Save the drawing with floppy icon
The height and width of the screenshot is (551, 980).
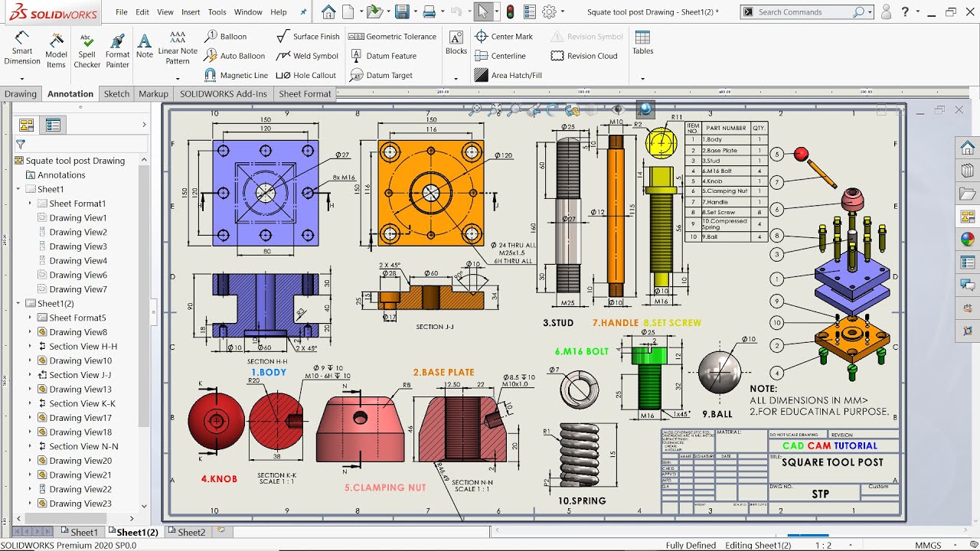click(401, 11)
